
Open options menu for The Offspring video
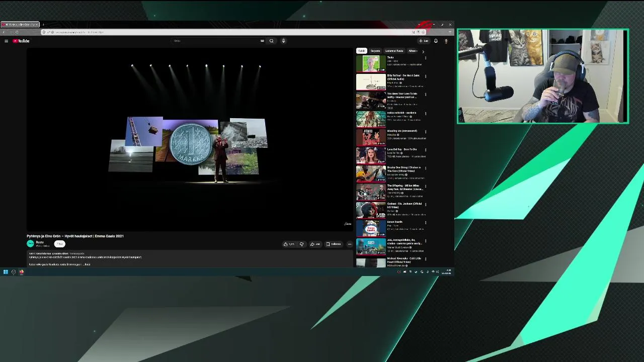426,186
